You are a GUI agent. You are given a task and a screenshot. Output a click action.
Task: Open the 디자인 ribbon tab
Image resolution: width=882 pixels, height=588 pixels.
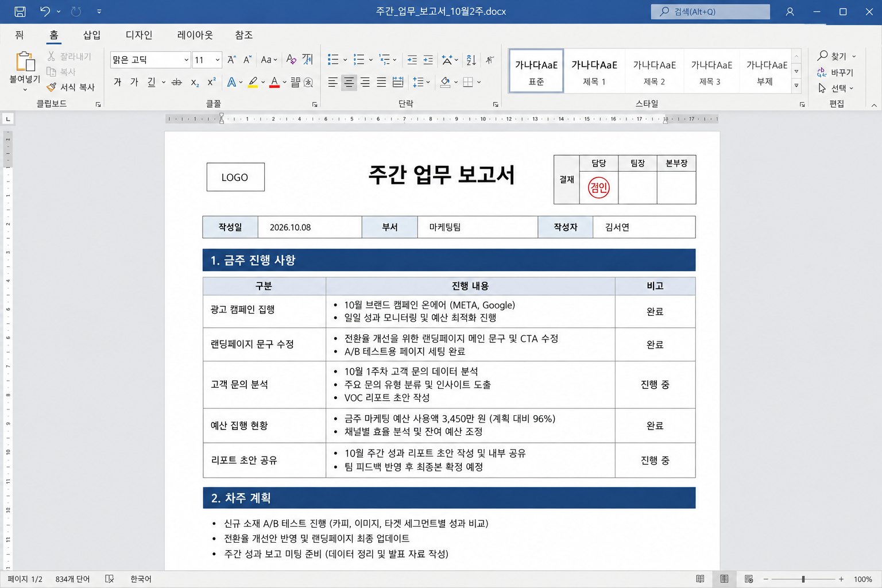pyautogui.click(x=139, y=35)
